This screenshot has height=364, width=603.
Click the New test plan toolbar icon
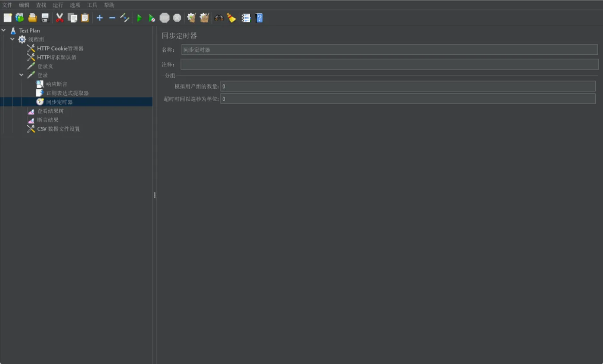8,18
